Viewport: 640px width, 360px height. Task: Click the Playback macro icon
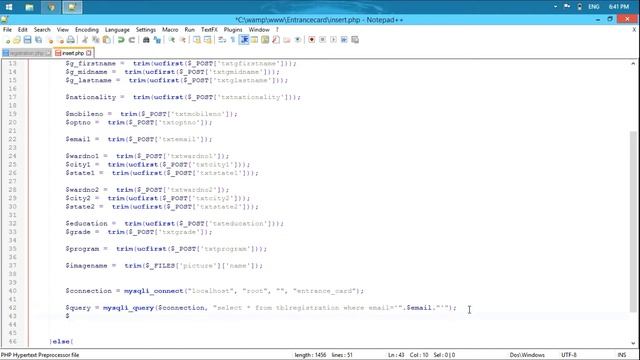point(333,40)
